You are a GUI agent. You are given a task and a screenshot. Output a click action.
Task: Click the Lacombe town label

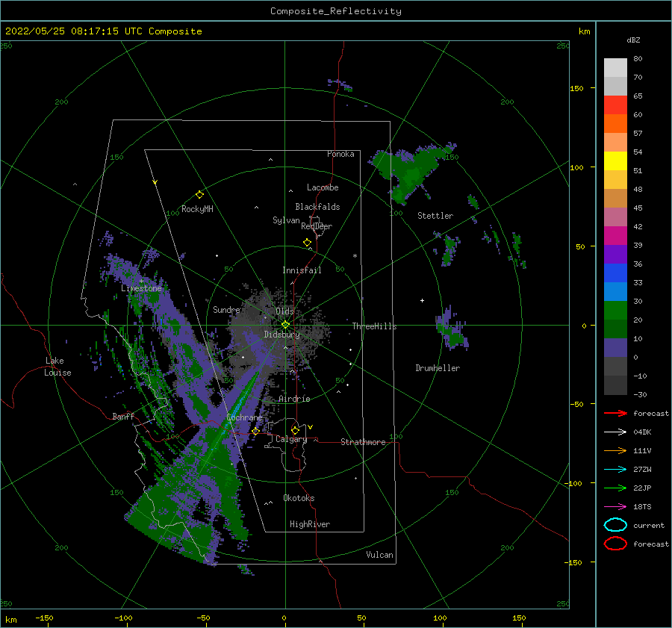click(x=323, y=187)
